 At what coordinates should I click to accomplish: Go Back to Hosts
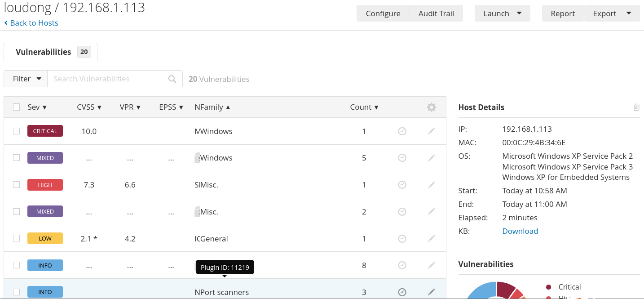coord(31,23)
